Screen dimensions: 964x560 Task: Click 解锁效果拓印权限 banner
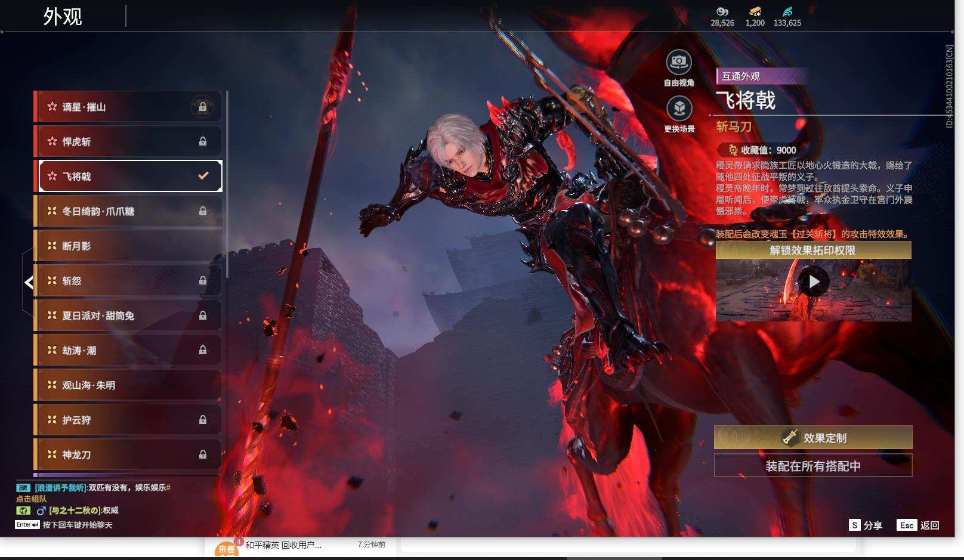(x=813, y=250)
